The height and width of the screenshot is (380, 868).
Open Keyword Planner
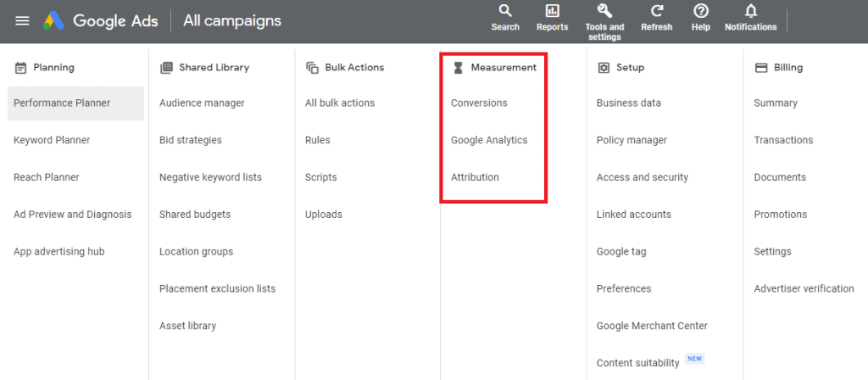tap(52, 140)
